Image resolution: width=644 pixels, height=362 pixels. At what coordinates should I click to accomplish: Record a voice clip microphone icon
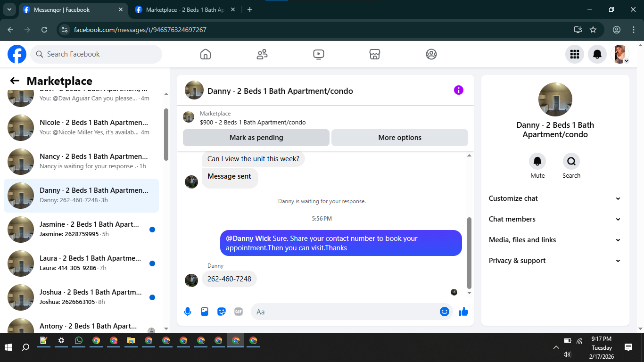[x=188, y=312]
